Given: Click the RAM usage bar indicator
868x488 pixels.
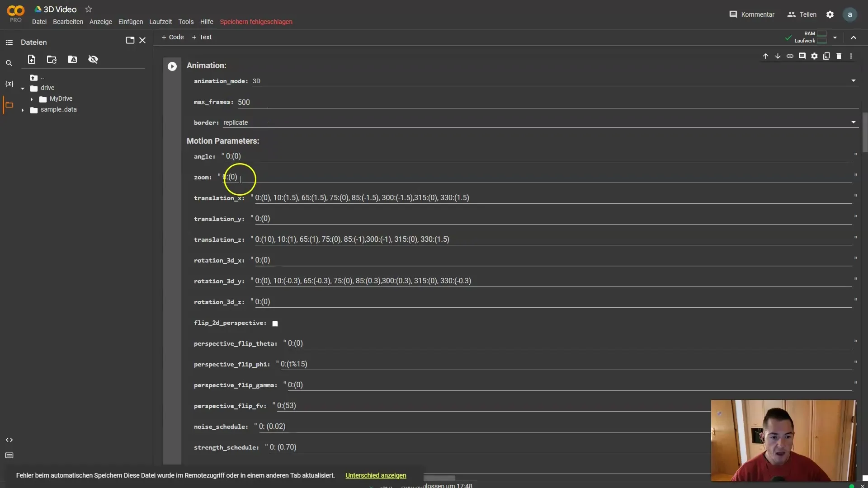Looking at the screenshot, I should 822,33.
